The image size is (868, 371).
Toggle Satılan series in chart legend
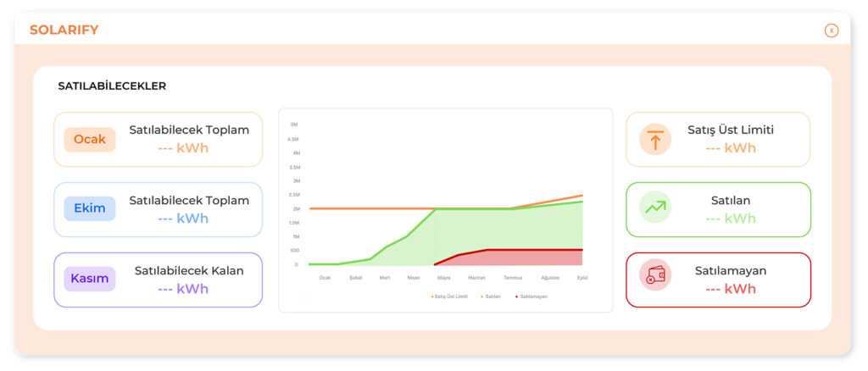pyautogui.click(x=491, y=296)
